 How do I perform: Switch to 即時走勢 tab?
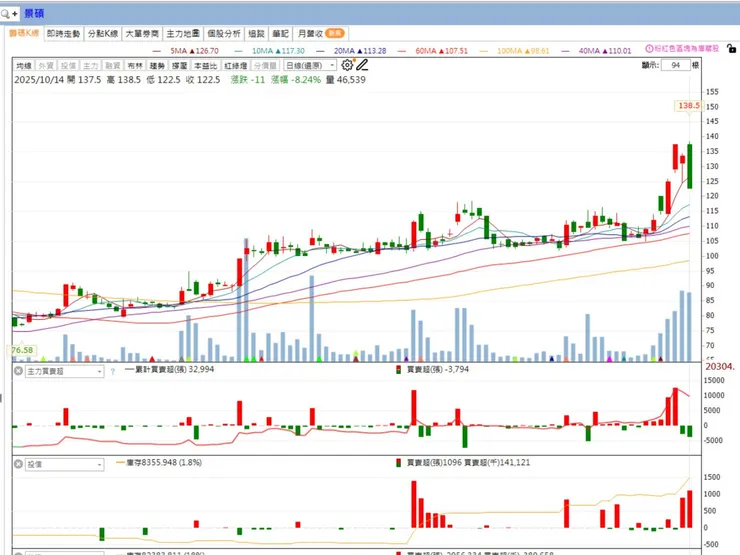(64, 34)
